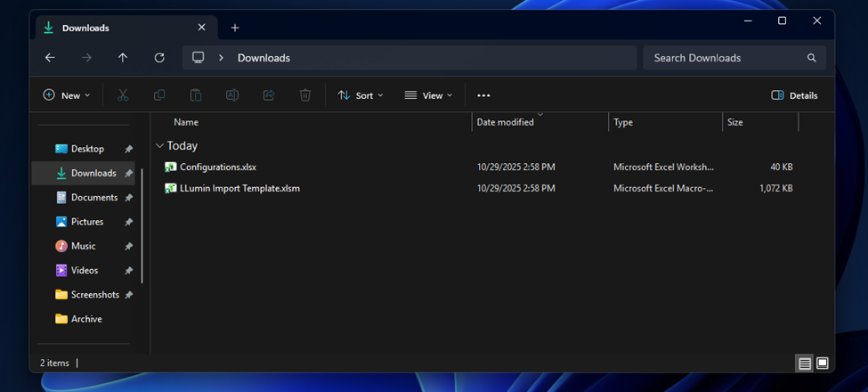
Task: Go up one folder level
Action: point(123,58)
